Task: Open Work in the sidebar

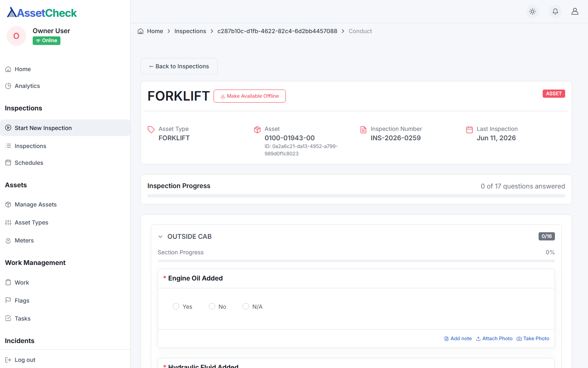Action: [x=65, y=283]
